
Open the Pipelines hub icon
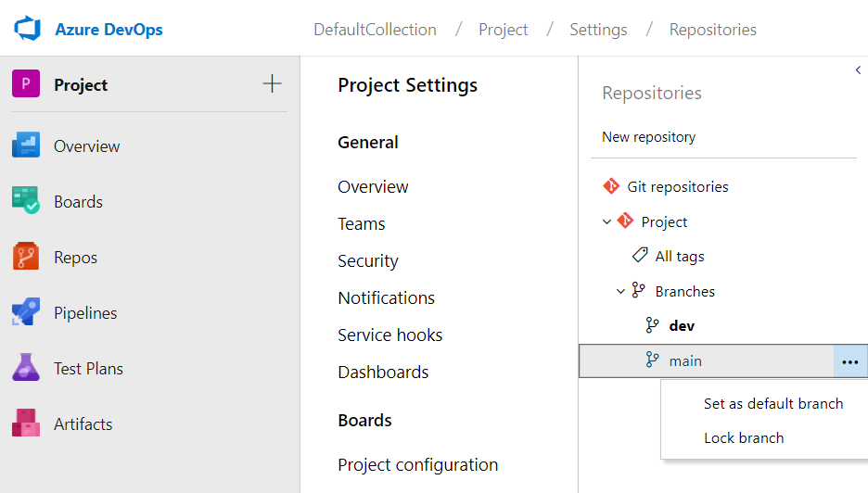tap(26, 312)
